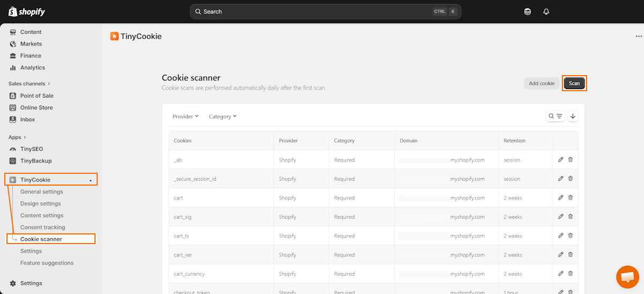Viewport: 644px width, 294px height.
Task: Expand the Category filter dropdown
Action: pos(223,116)
